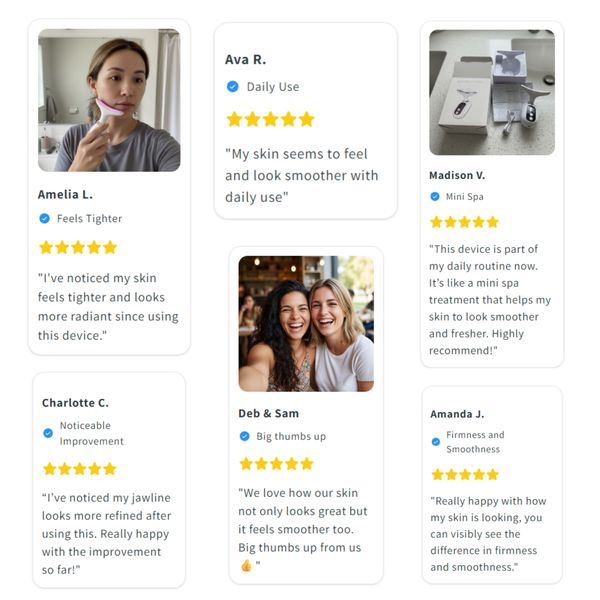Screen dimensions: 600x600
Task: Click the verified checkmark next to Daily Use
Action: (x=233, y=87)
